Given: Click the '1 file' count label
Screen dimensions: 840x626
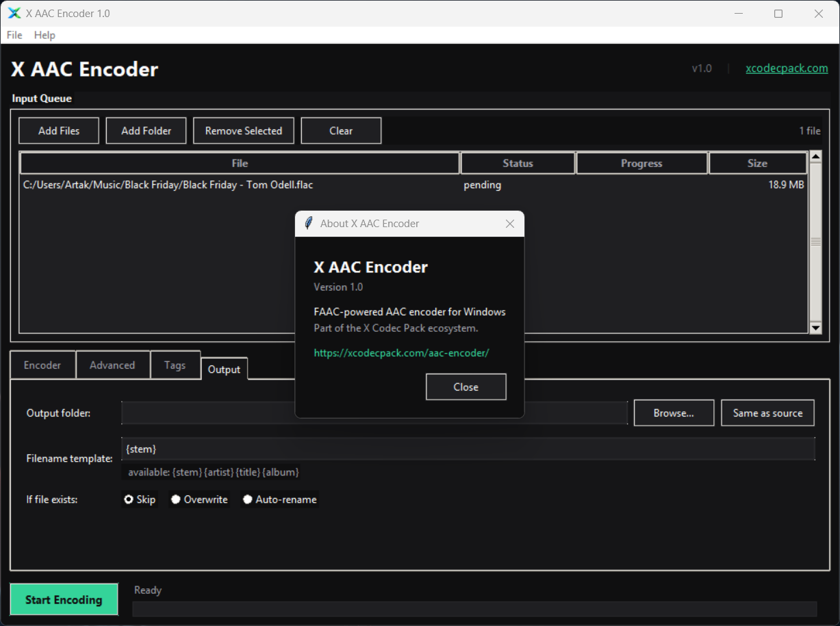Looking at the screenshot, I should tap(810, 131).
